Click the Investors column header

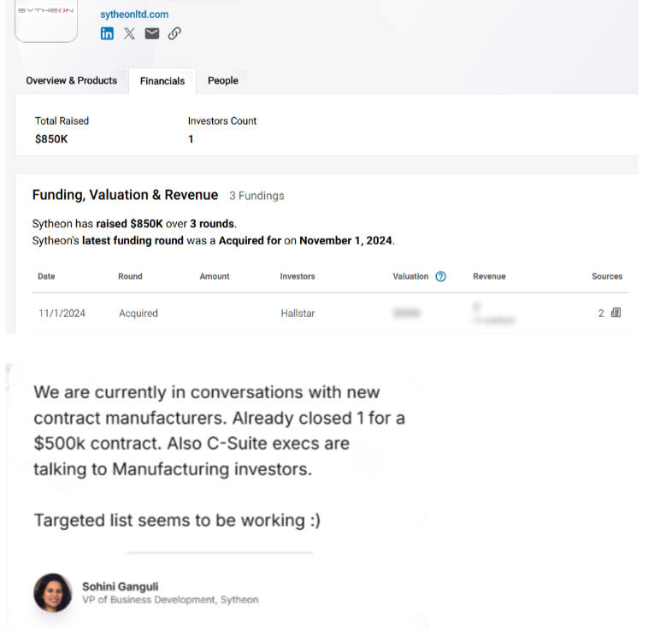tap(298, 276)
